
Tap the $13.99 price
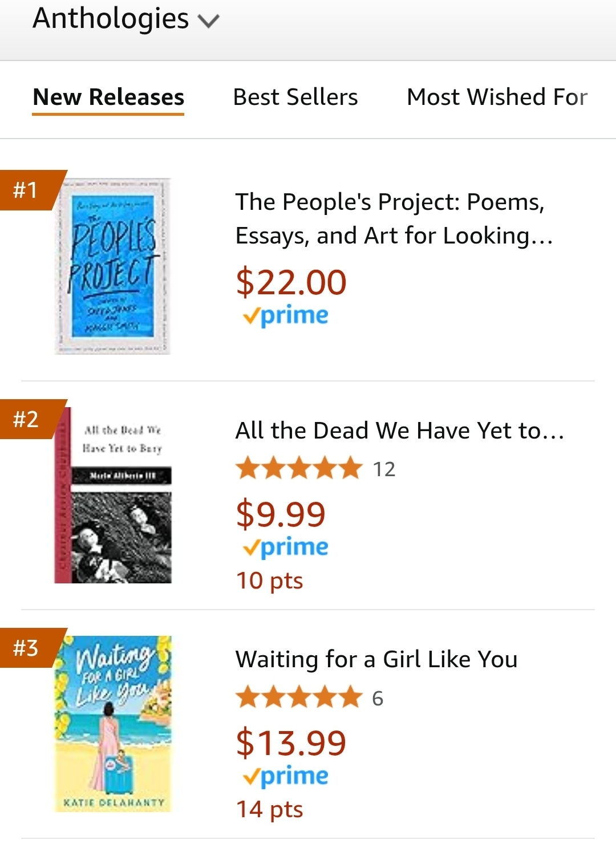coord(291,742)
